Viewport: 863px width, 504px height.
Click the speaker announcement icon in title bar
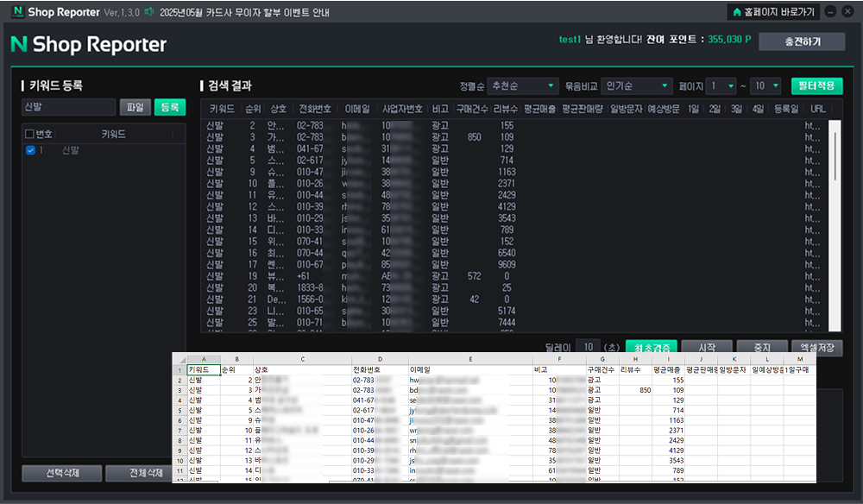click(149, 12)
